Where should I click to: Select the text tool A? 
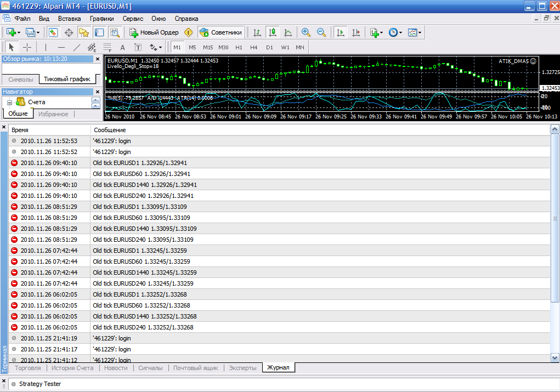point(122,47)
